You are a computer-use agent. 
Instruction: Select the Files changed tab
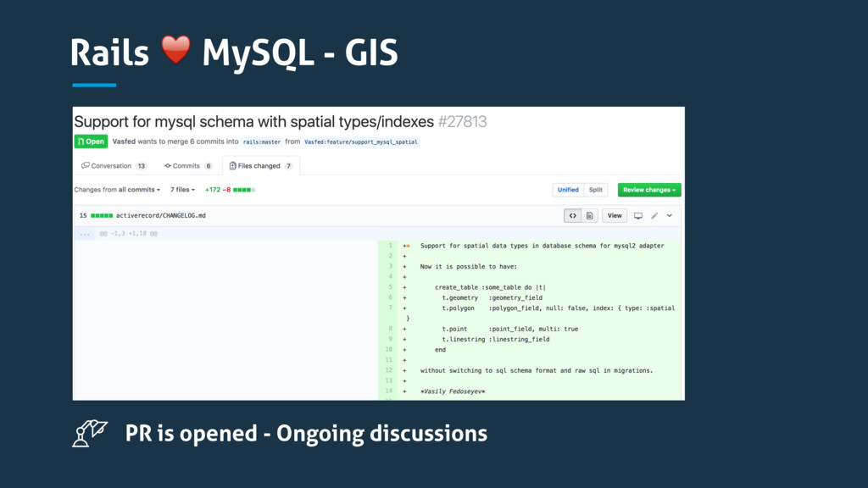261,166
